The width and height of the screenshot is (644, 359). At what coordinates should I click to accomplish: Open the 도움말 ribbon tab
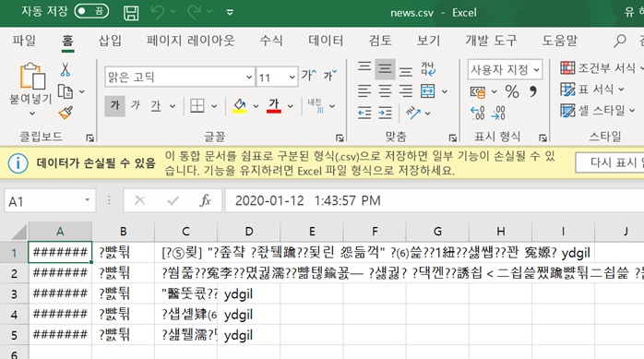[x=560, y=41]
